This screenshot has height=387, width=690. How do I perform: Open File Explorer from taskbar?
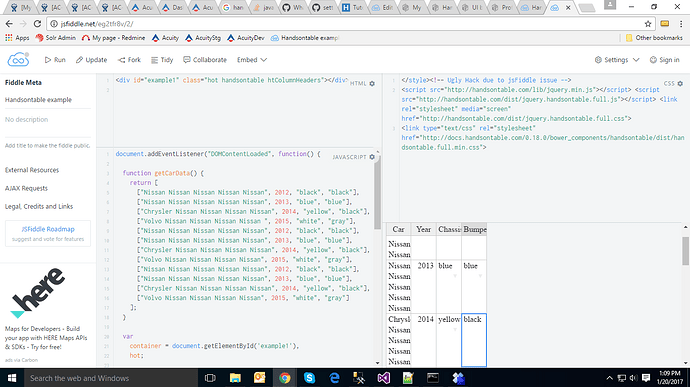coord(235,378)
